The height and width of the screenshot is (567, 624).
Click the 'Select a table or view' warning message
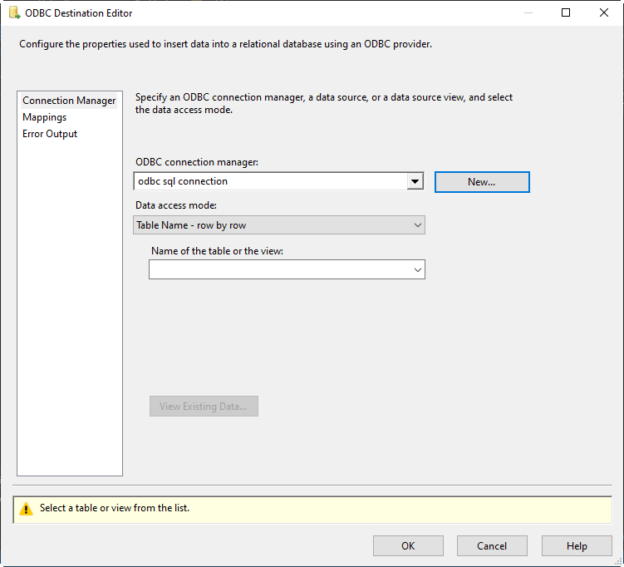115,508
